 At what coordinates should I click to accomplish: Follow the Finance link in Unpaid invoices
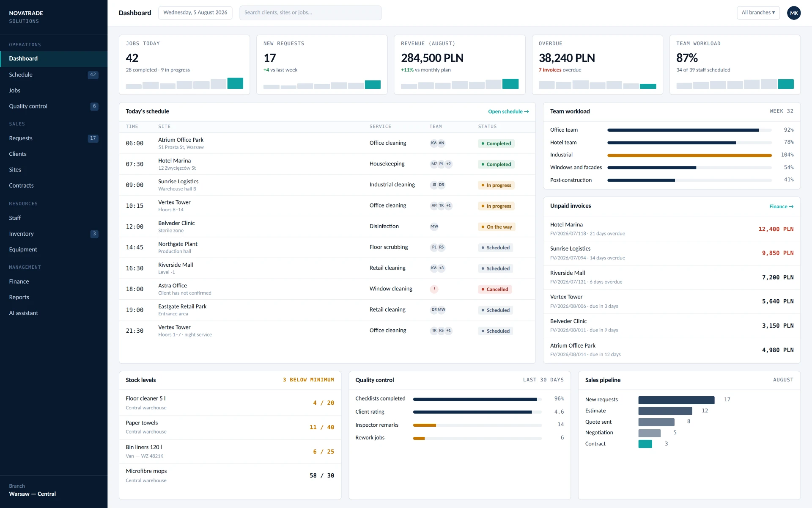click(781, 207)
